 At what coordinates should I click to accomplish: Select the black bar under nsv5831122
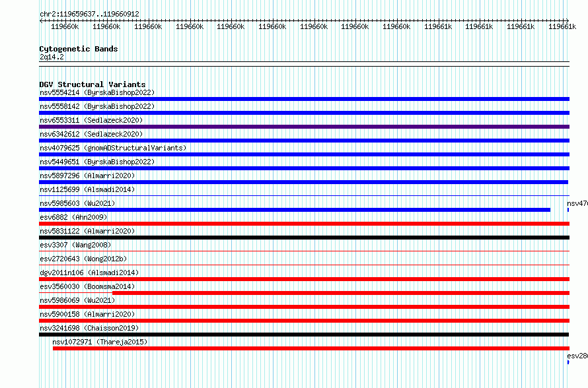(x=304, y=238)
